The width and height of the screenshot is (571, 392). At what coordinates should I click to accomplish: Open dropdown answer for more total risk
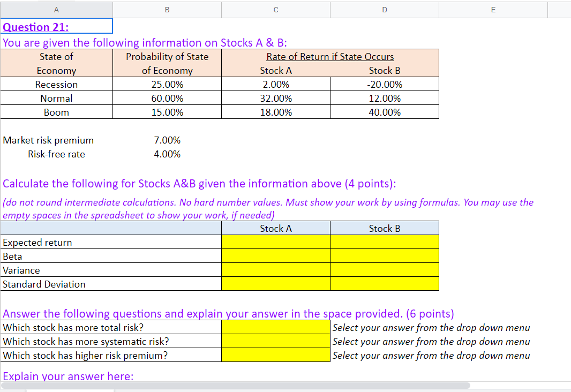(x=276, y=327)
